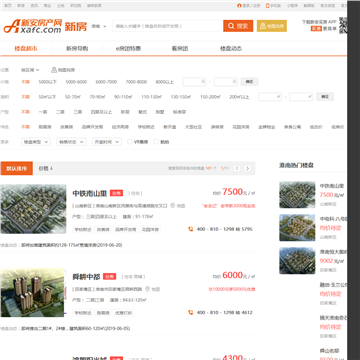Open sidebar 9002元 listing thumbnail
The height and width of the screenshot is (360, 360).
pos(297,261)
